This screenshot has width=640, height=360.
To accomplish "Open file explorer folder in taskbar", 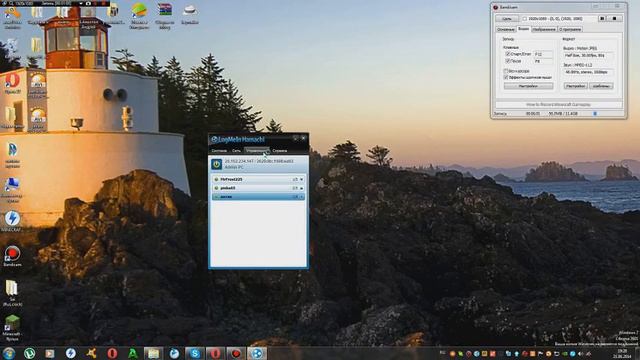I will point(153,353).
